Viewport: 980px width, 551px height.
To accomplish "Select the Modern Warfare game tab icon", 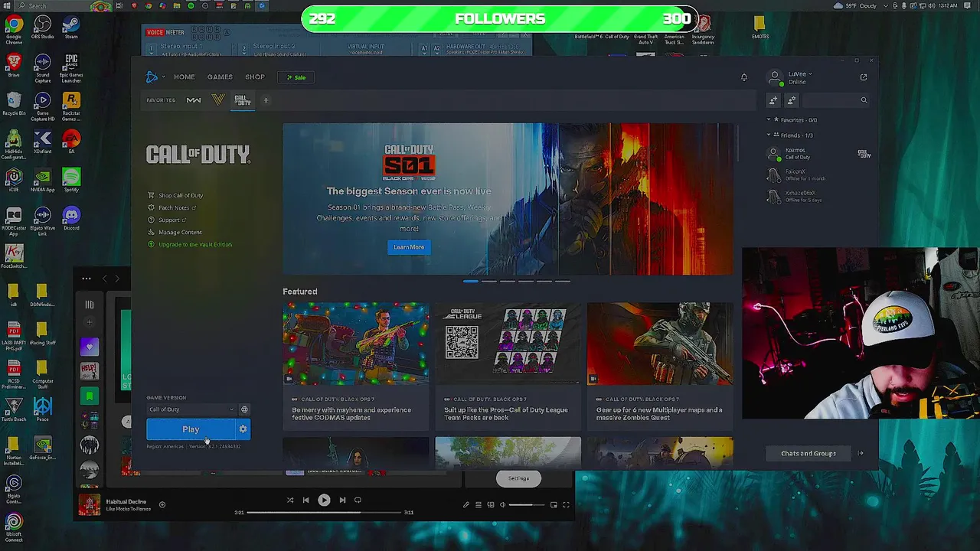I will pyautogui.click(x=194, y=100).
